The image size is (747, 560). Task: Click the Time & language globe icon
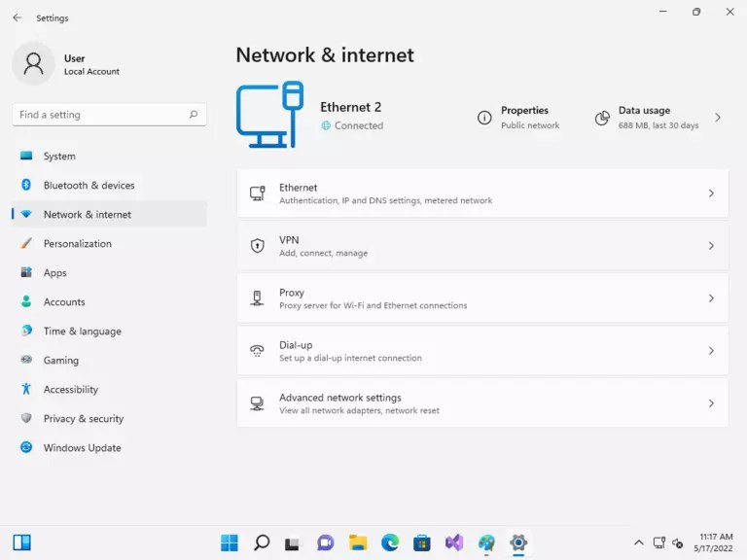(x=26, y=331)
